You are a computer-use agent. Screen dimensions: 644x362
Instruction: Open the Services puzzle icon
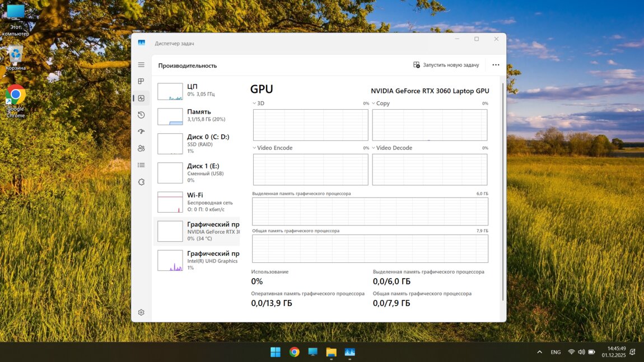click(x=141, y=182)
